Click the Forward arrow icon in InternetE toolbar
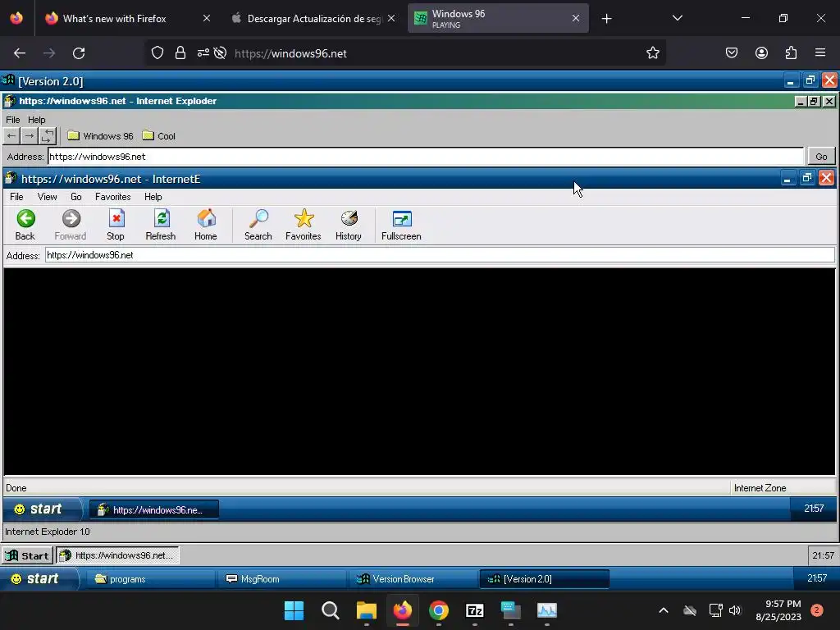Image resolution: width=840 pixels, height=630 pixels. [x=71, y=218]
